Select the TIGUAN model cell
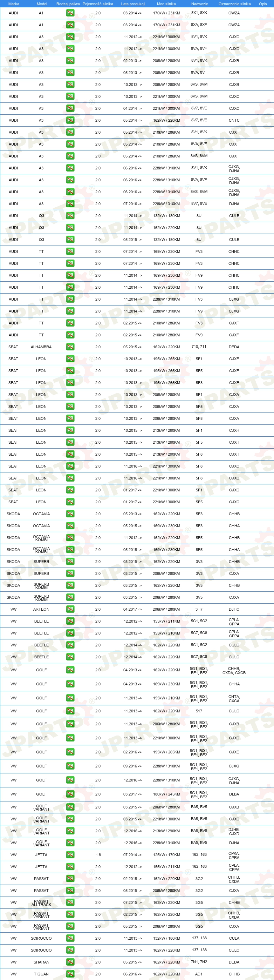The image size is (274, 980). [41, 974]
